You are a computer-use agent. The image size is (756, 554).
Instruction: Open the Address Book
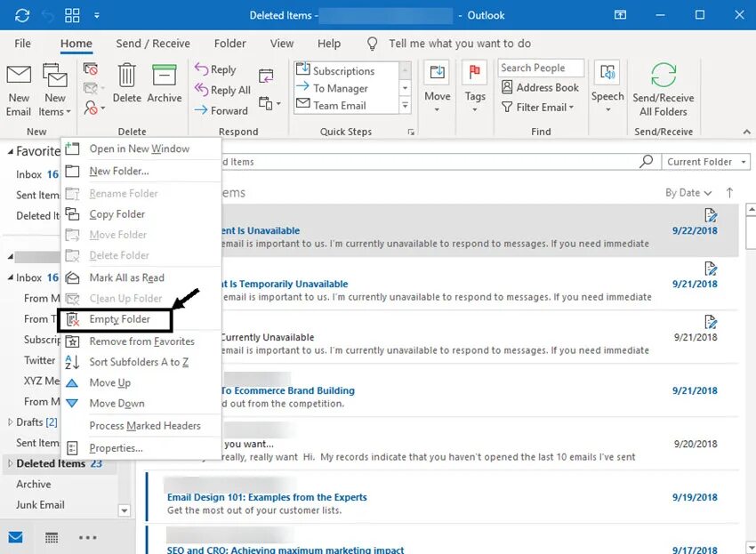[540, 87]
